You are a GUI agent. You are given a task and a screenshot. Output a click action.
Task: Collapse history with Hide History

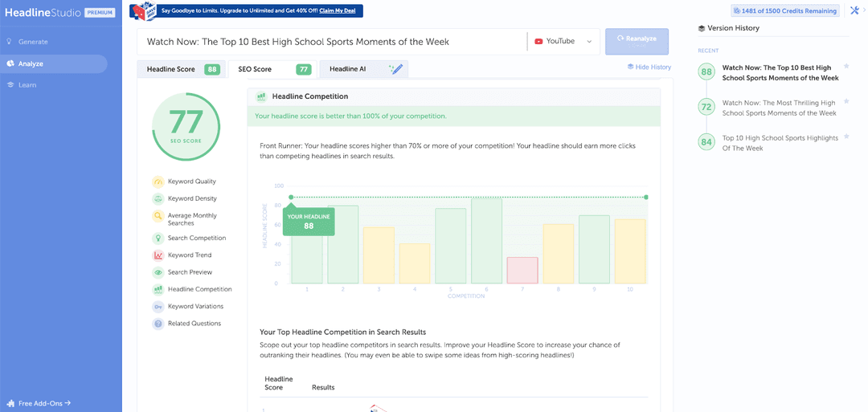coord(649,67)
